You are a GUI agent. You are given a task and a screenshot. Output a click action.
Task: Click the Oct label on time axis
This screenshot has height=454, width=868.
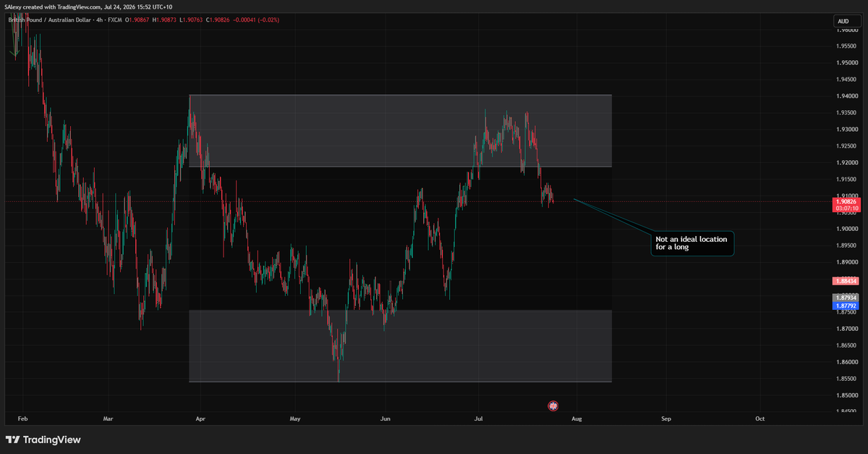tap(759, 419)
